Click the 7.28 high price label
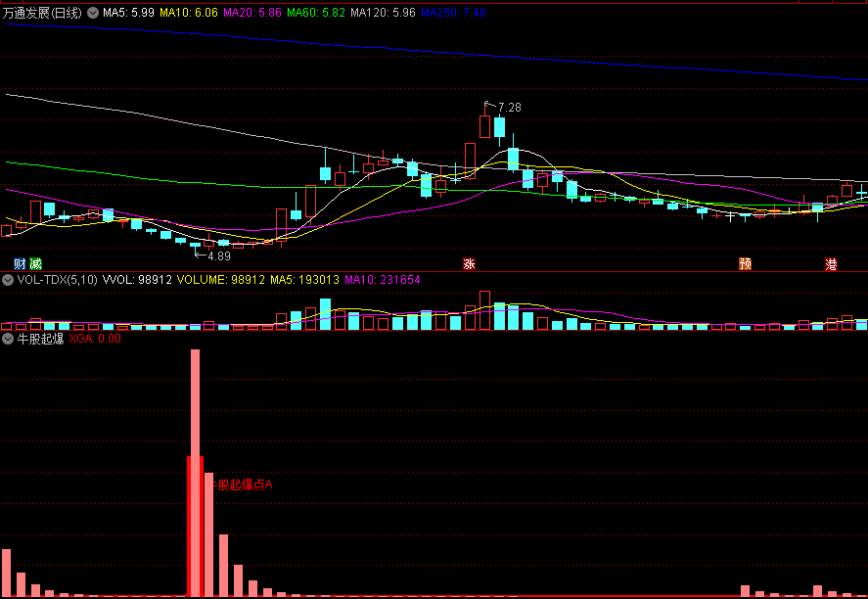Viewport: 868px width, 599px height. 510,108
